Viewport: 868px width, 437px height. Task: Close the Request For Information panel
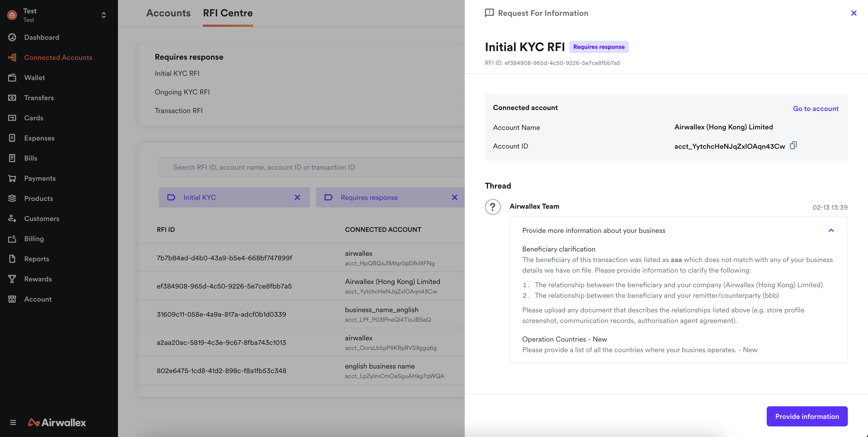click(854, 13)
